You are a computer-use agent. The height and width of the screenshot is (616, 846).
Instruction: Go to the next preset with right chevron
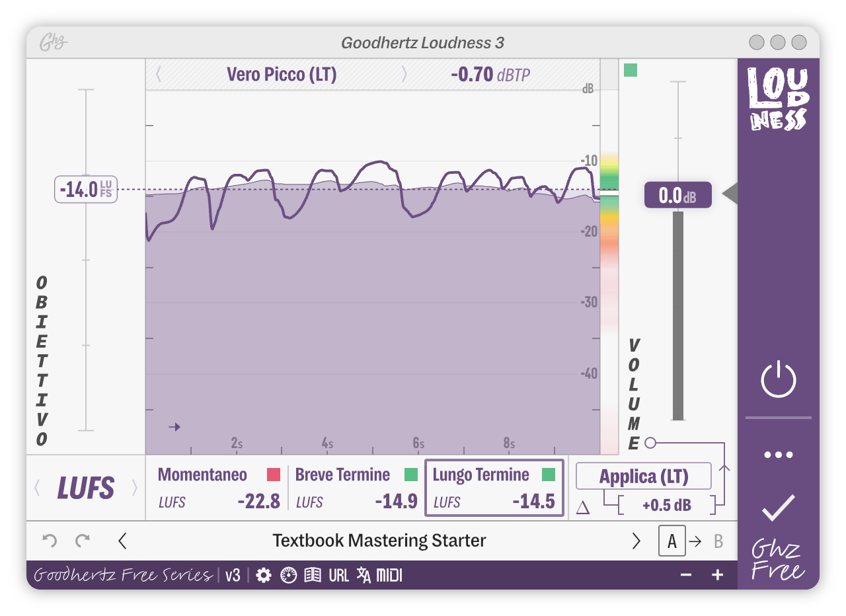(636, 541)
